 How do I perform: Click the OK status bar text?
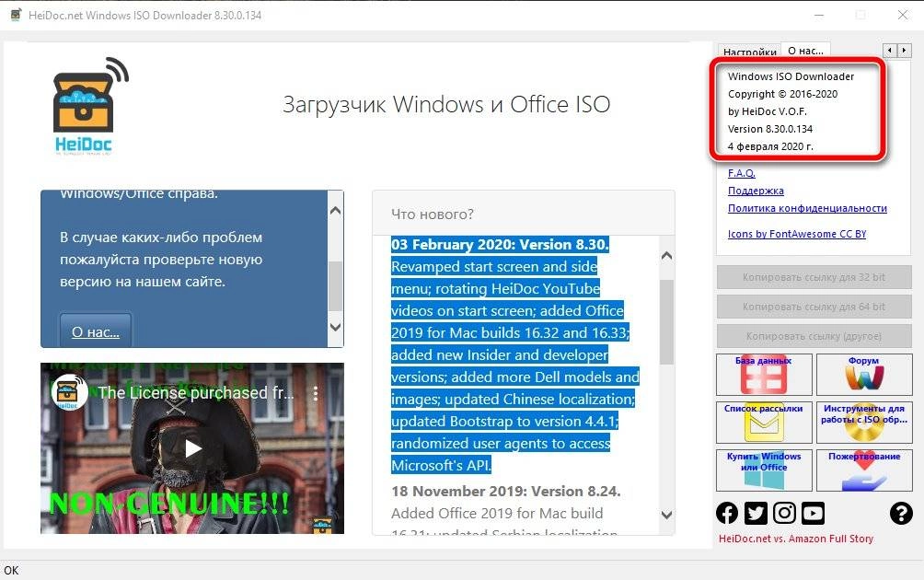[x=11, y=571]
